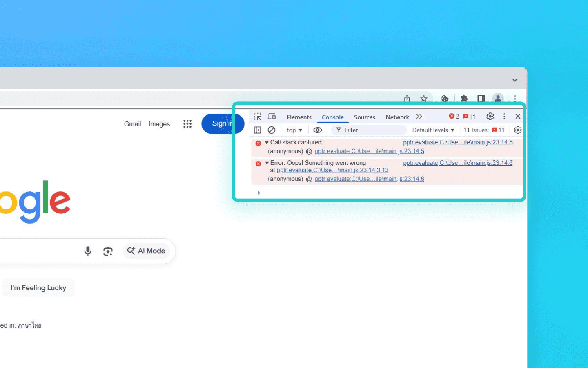Collapse the Call stack captured entry
This screenshot has width=588, height=368.
point(267,142)
